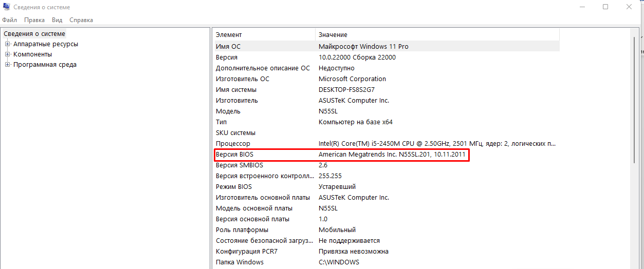Expand the Компоненты tree node
The width and height of the screenshot is (644, 269).
pyautogui.click(x=8, y=54)
